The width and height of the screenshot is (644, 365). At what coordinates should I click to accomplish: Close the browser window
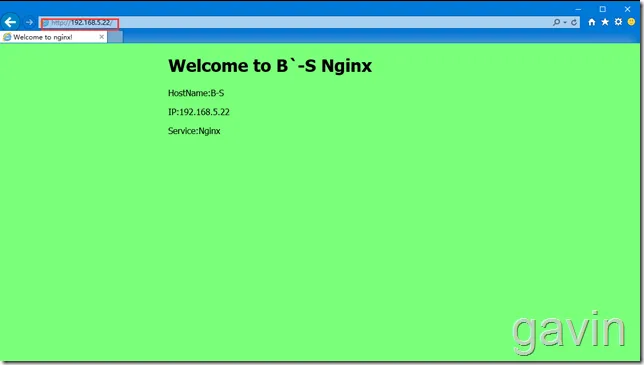coord(627,9)
